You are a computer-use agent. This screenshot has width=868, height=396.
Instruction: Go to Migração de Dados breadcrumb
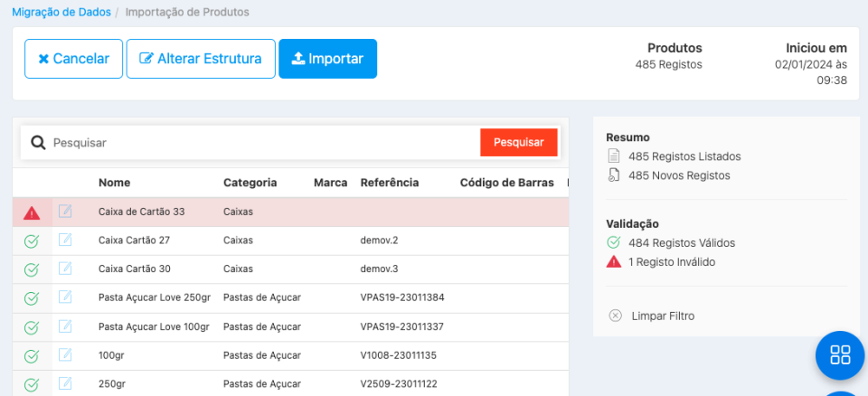[62, 13]
